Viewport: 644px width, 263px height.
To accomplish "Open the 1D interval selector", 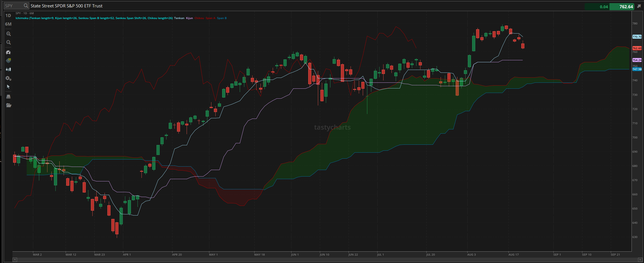I will (x=8, y=16).
